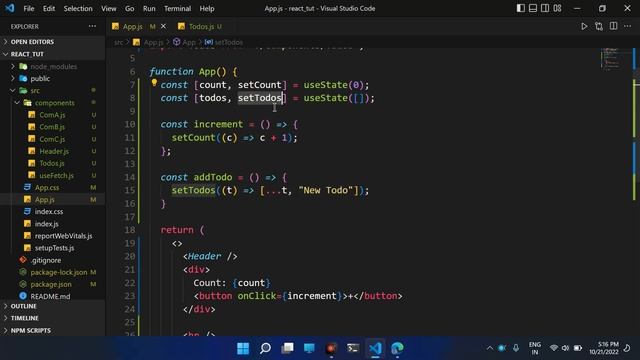Open Windows taskbar search

[265, 348]
